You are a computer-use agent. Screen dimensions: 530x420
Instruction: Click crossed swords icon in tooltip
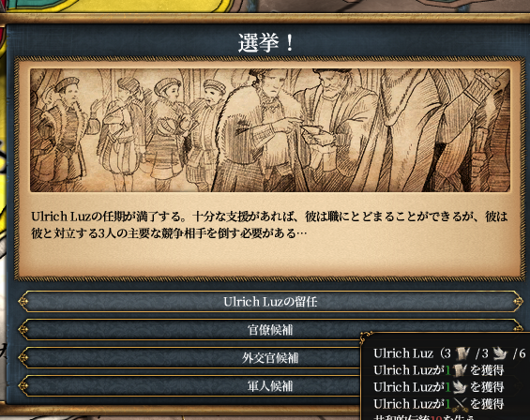pos(460,404)
